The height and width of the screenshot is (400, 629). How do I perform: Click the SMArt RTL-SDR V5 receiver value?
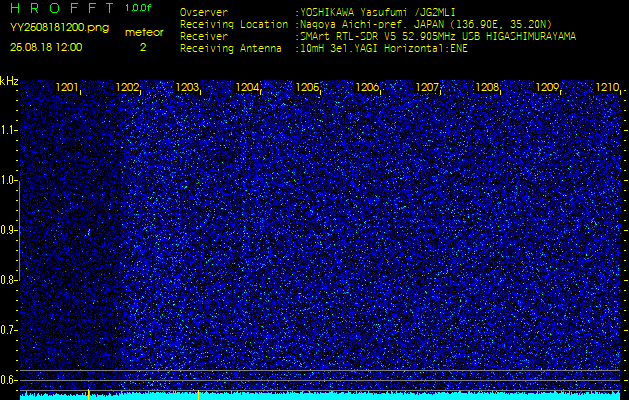[x=438, y=37]
